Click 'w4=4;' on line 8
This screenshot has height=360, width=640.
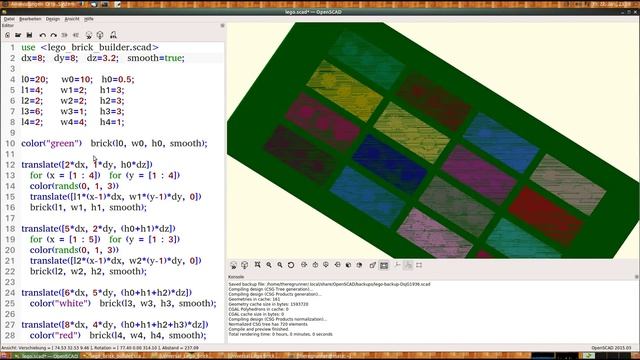pos(73,122)
